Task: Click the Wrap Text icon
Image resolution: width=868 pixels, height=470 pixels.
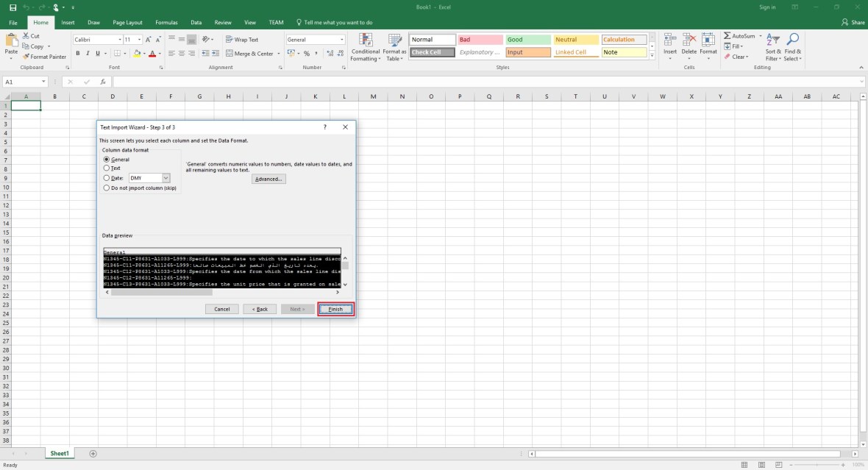Action: coord(229,40)
